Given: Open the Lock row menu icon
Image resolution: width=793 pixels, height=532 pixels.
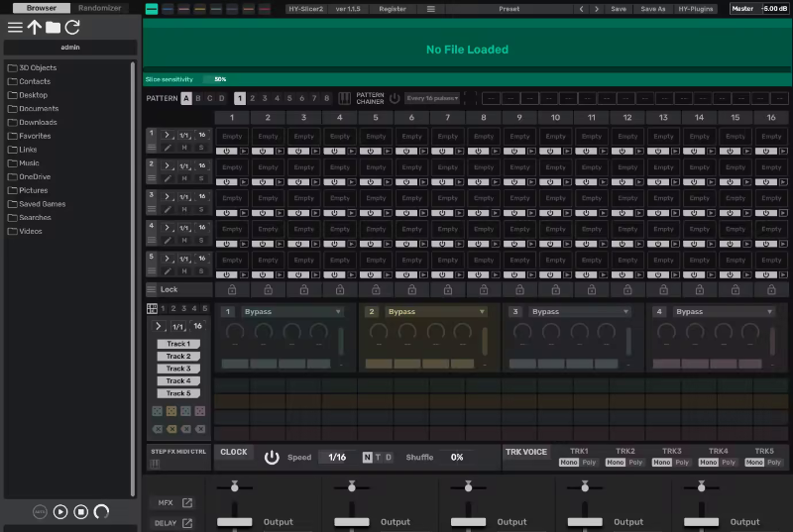Looking at the screenshot, I should (152, 289).
